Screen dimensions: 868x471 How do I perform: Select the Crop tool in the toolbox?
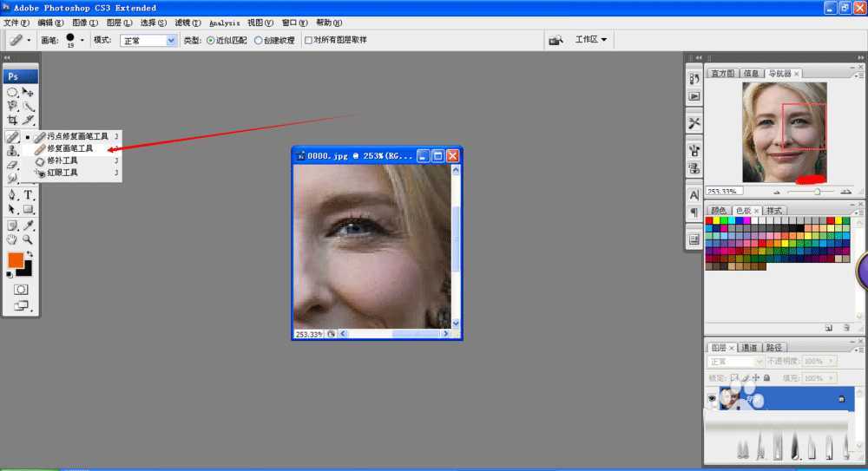13,121
